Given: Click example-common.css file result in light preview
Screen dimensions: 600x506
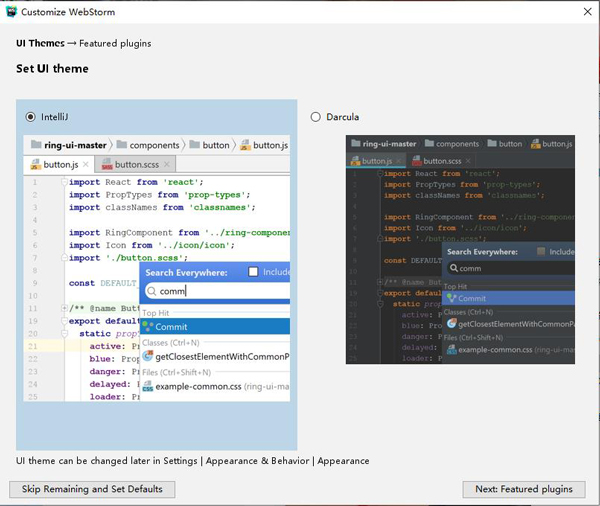Looking at the screenshot, I should [215, 387].
